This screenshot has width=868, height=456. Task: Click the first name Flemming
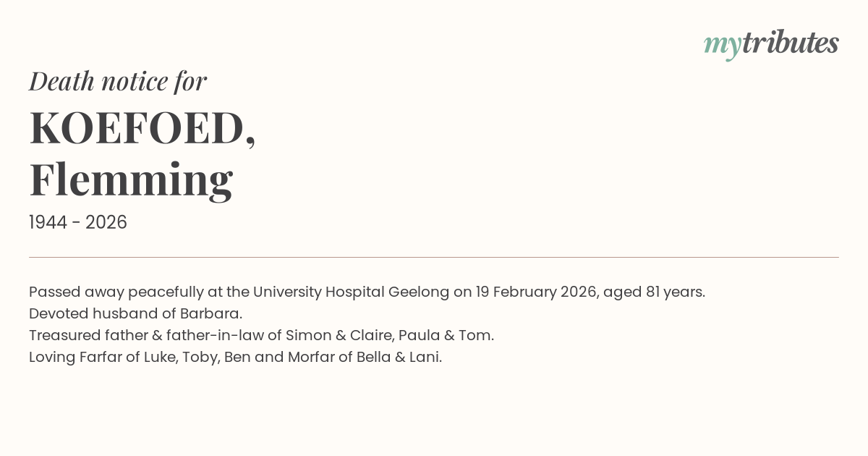tap(131, 180)
